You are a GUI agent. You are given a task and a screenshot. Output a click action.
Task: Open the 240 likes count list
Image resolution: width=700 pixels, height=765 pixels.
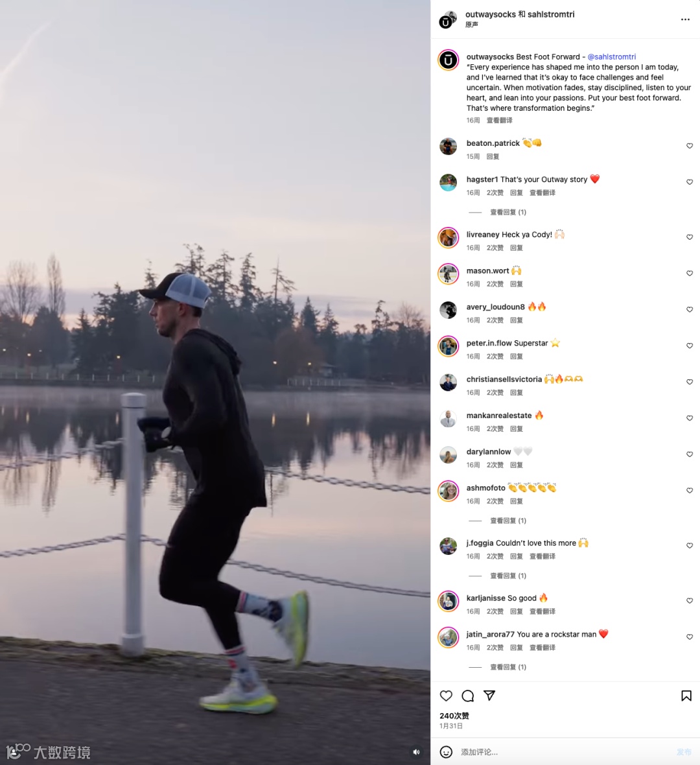pos(454,716)
